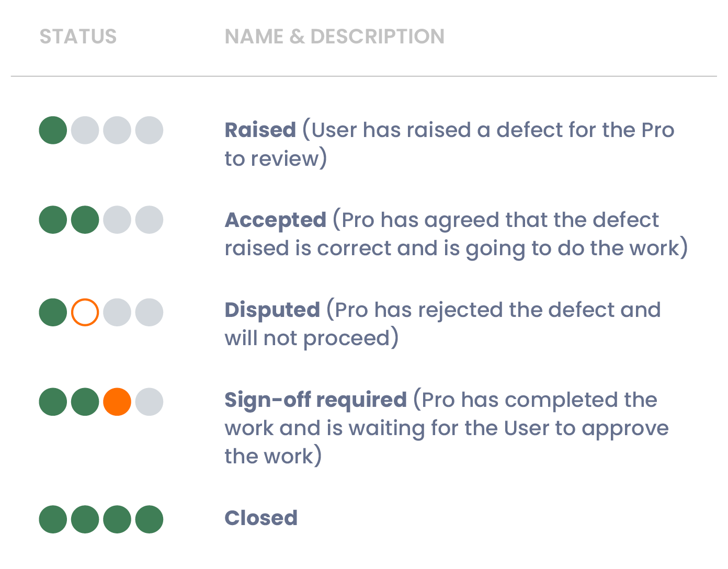This screenshot has height=569, width=728.
Task: Click the last grey dot in Sign-off row
Action: [149, 402]
